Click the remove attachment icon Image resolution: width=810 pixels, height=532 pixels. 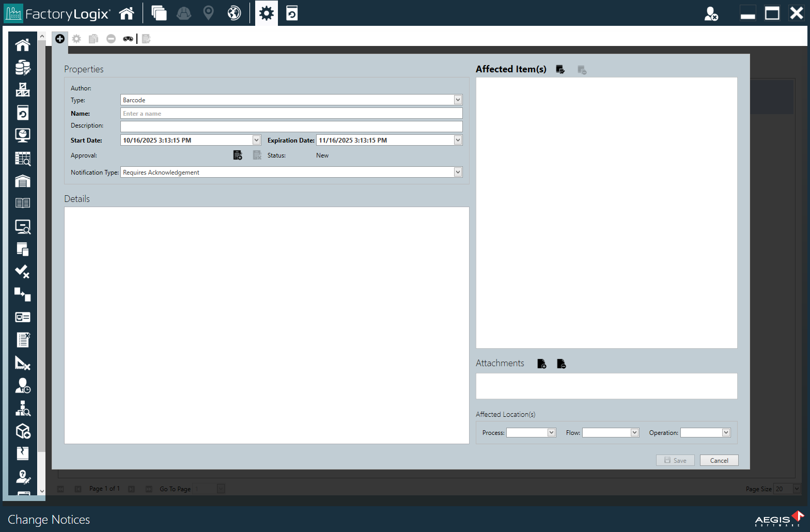pyautogui.click(x=562, y=364)
